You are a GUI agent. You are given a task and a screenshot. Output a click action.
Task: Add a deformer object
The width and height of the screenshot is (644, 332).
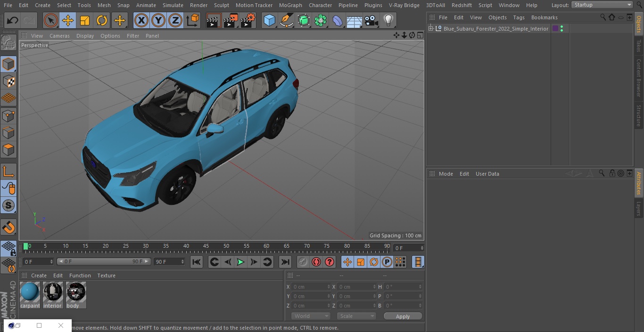(338, 20)
